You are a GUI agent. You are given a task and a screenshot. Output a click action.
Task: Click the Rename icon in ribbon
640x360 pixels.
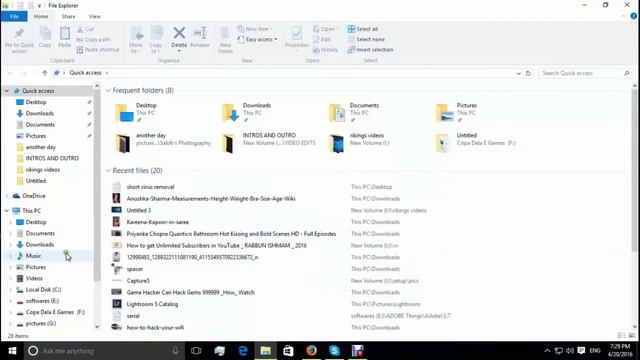(200, 38)
